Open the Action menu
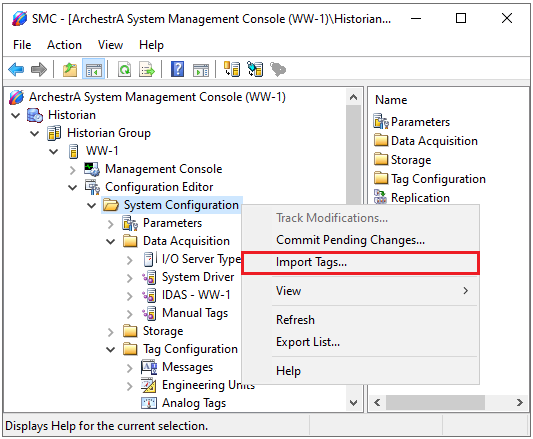This screenshot has width=533, height=439. pyautogui.click(x=64, y=45)
